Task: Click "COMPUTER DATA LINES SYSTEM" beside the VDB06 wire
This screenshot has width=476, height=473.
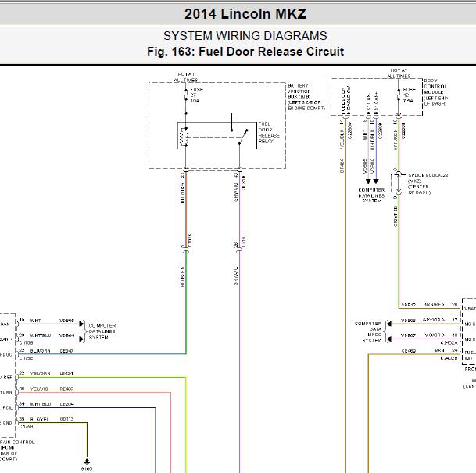Action: coord(368,332)
